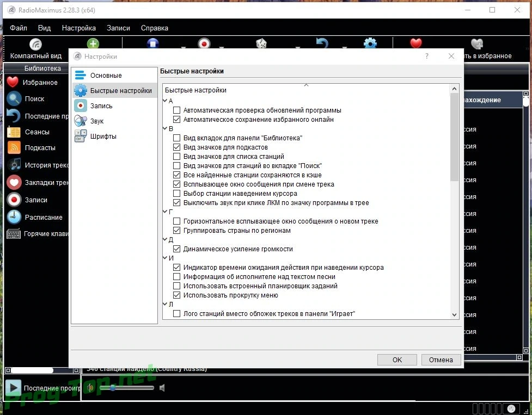
Task: Click red heart favorites toolbar icon
Action: pyautogui.click(x=416, y=44)
